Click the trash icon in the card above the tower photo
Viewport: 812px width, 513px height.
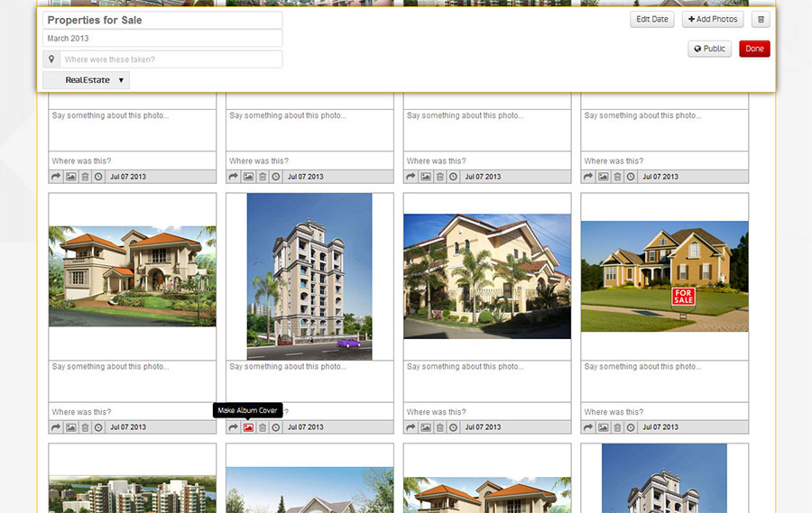(263, 177)
